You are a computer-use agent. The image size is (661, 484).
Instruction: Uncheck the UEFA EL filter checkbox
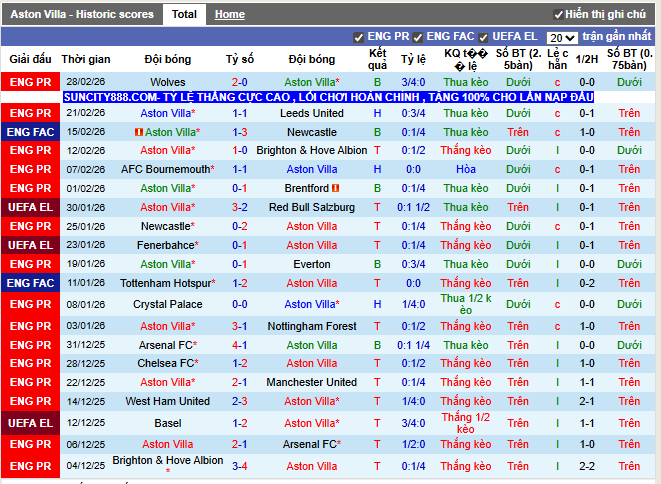click(483, 38)
